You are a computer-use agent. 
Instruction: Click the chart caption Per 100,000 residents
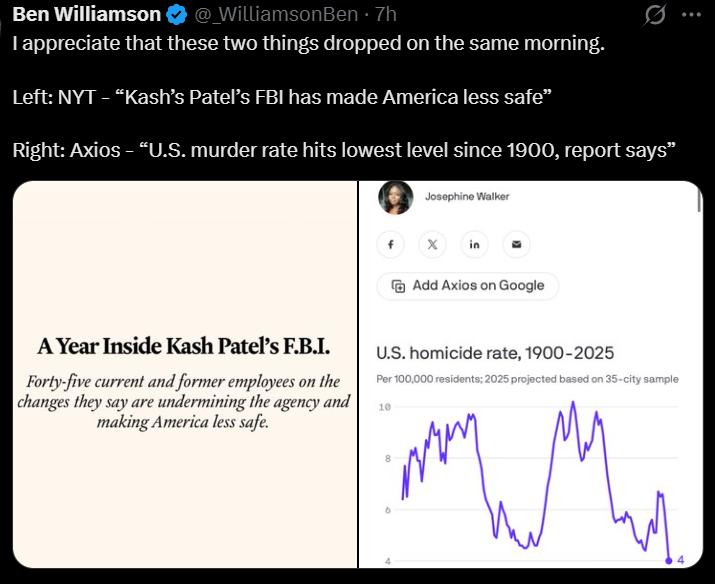(527, 379)
